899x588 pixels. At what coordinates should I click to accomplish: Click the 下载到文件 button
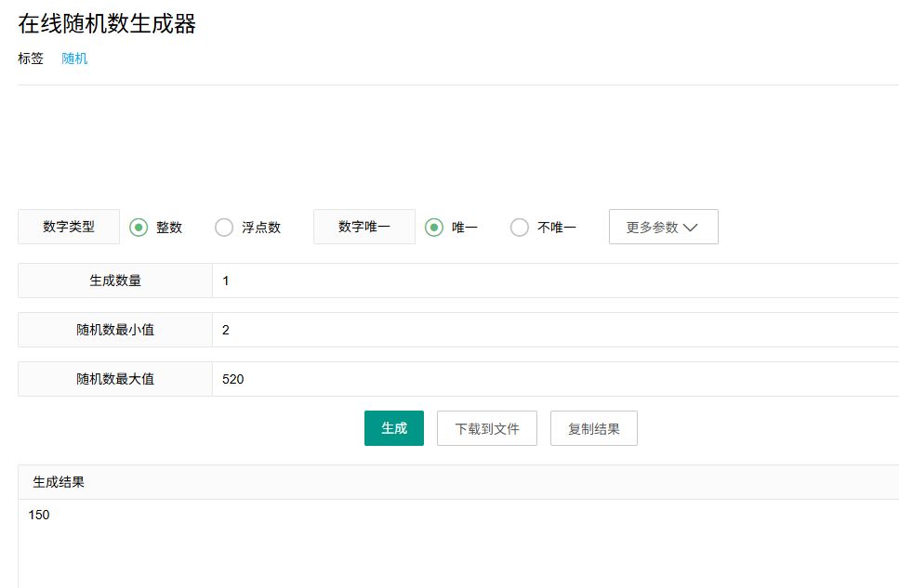pos(487,428)
